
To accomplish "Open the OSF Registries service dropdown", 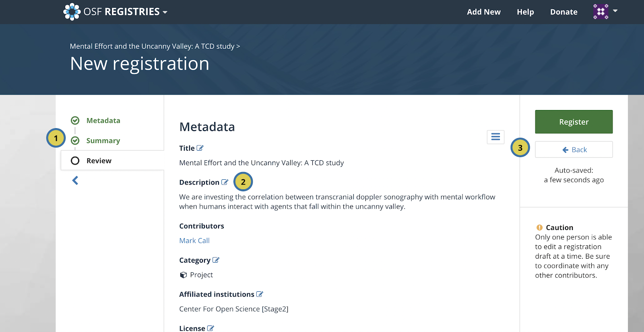I will [x=165, y=12].
